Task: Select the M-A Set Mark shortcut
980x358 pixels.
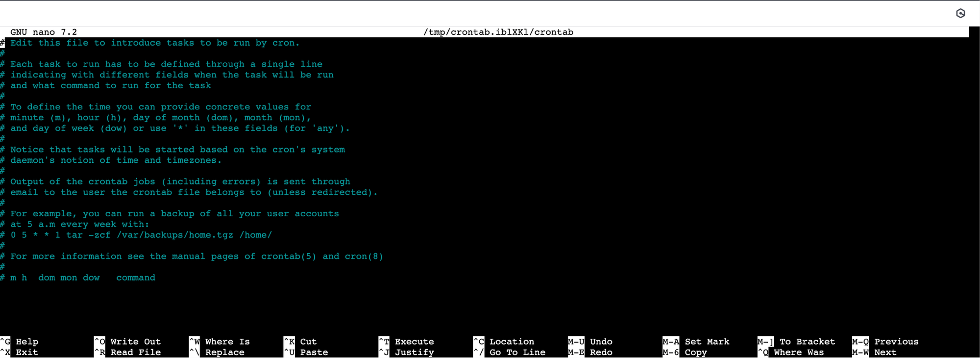Action: [x=696, y=341]
